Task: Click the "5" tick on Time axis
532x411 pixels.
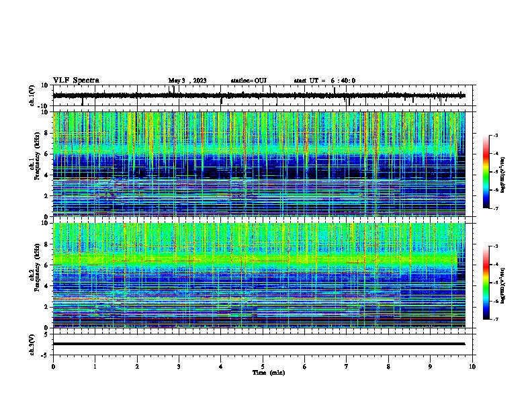Action: pyautogui.click(x=263, y=367)
